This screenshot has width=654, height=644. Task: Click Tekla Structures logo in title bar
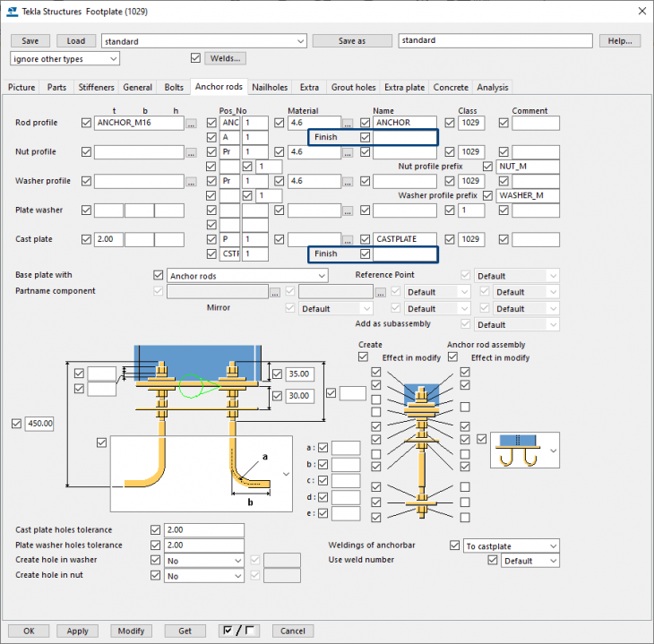pyautogui.click(x=13, y=12)
